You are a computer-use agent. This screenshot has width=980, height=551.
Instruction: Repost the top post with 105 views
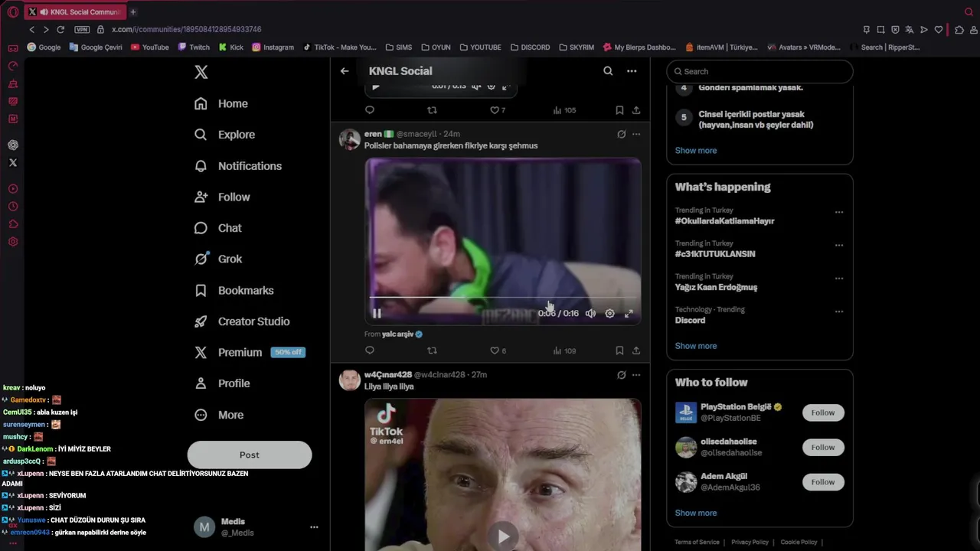432,110
